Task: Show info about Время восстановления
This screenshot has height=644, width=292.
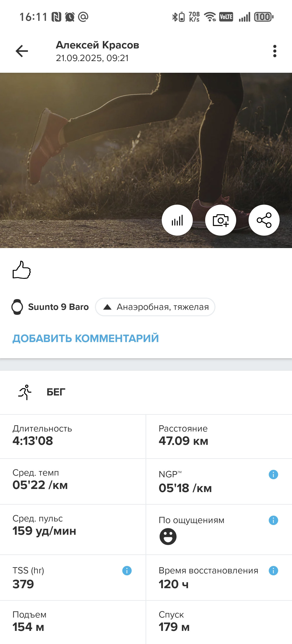Action: pyautogui.click(x=273, y=571)
